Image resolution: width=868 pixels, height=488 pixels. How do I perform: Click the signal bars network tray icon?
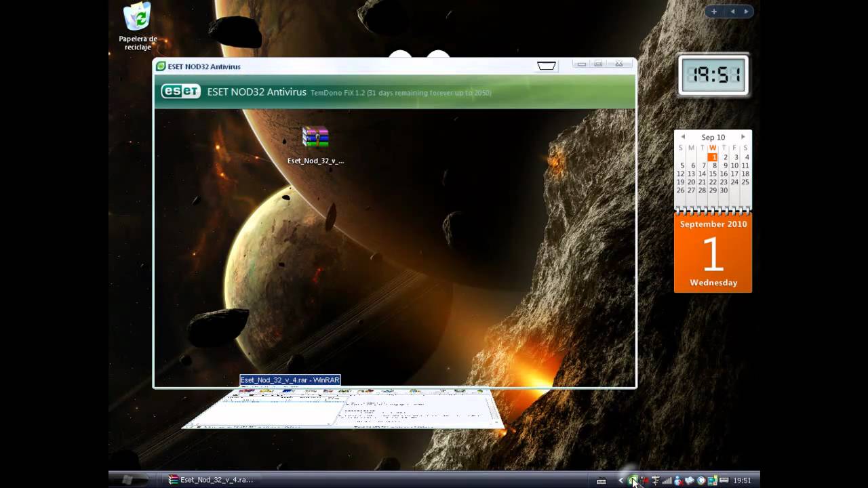click(x=667, y=481)
